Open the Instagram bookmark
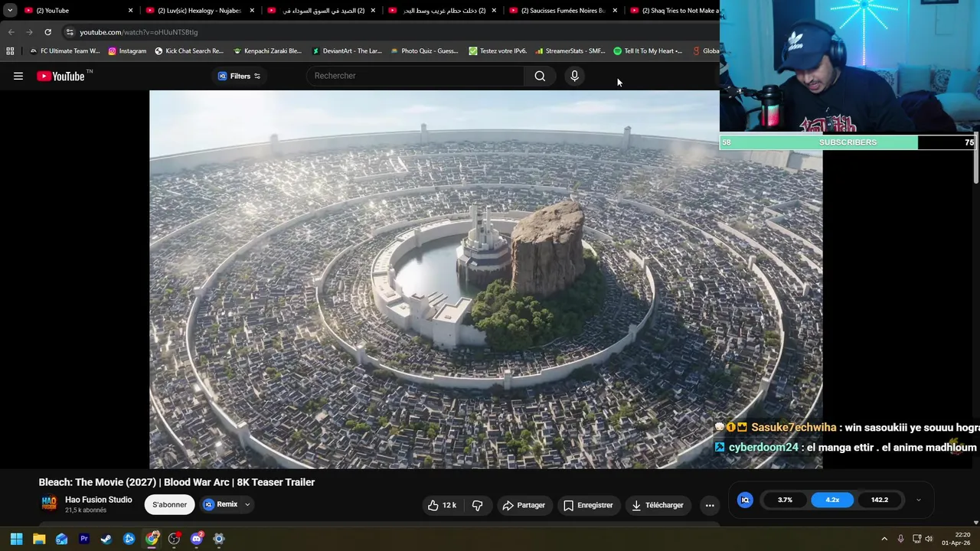 [x=127, y=51]
